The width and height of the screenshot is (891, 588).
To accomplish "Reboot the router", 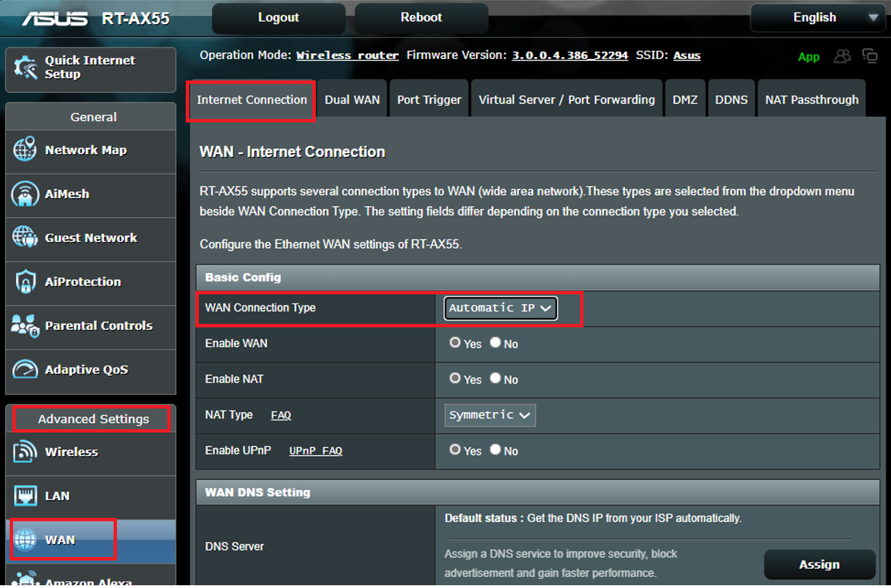I will (420, 18).
